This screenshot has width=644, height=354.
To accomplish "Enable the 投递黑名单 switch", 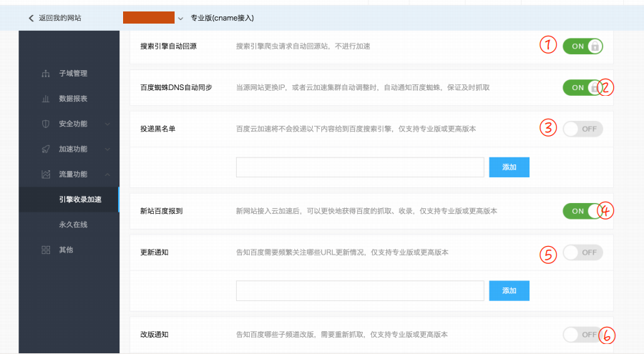I will (x=582, y=129).
